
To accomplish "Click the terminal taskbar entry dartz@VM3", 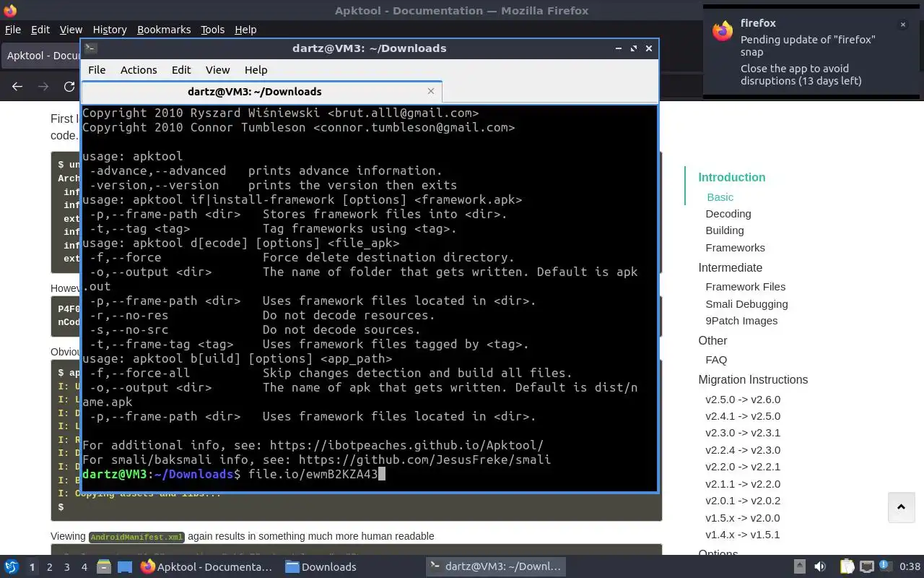I will pyautogui.click(x=494, y=567).
